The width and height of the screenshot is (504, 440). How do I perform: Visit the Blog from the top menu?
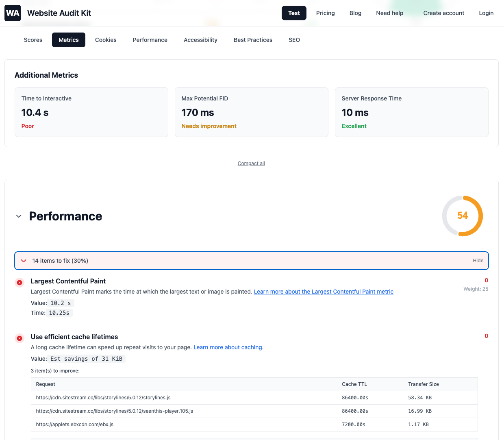click(x=355, y=13)
